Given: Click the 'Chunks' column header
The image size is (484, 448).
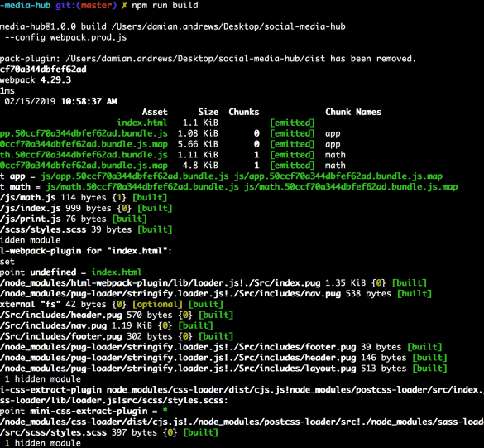Looking at the screenshot, I should tap(244, 112).
